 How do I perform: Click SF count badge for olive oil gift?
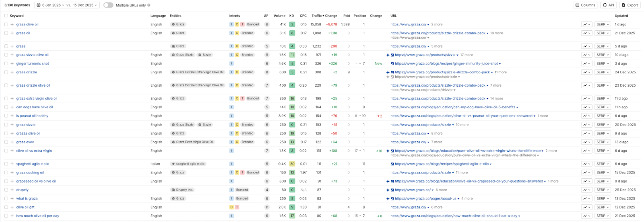point(267,207)
